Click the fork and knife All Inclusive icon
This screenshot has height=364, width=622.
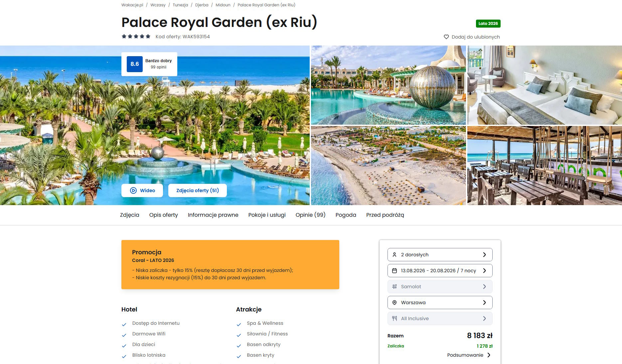(394, 318)
